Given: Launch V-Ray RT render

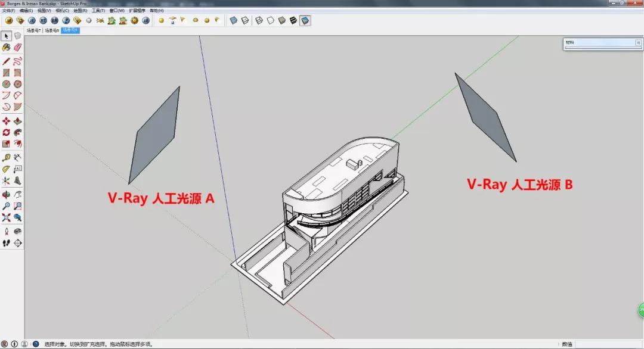Looking at the screenshot, I should [x=43, y=20].
